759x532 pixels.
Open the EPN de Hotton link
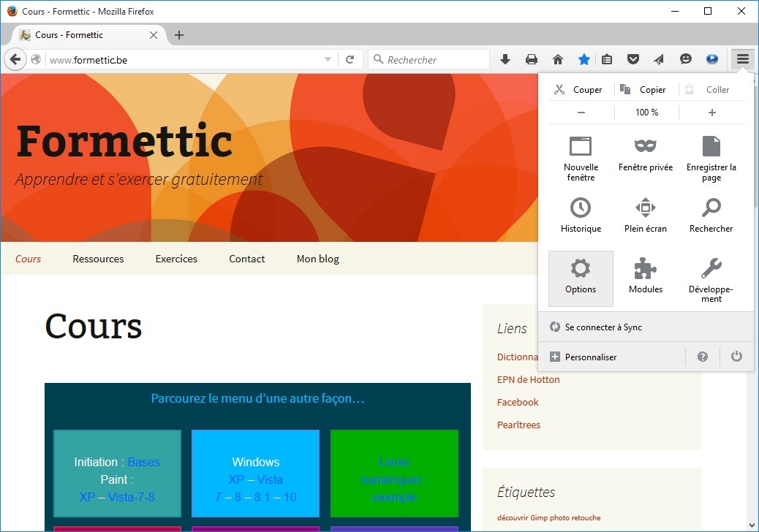point(528,380)
